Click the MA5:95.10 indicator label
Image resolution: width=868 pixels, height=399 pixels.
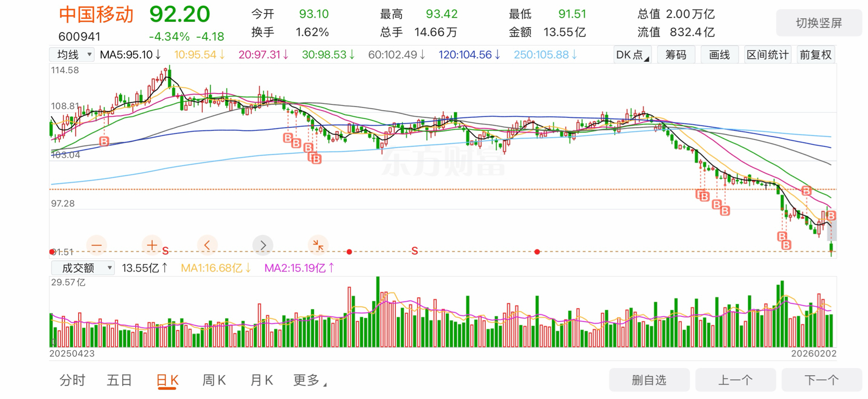coord(131,55)
